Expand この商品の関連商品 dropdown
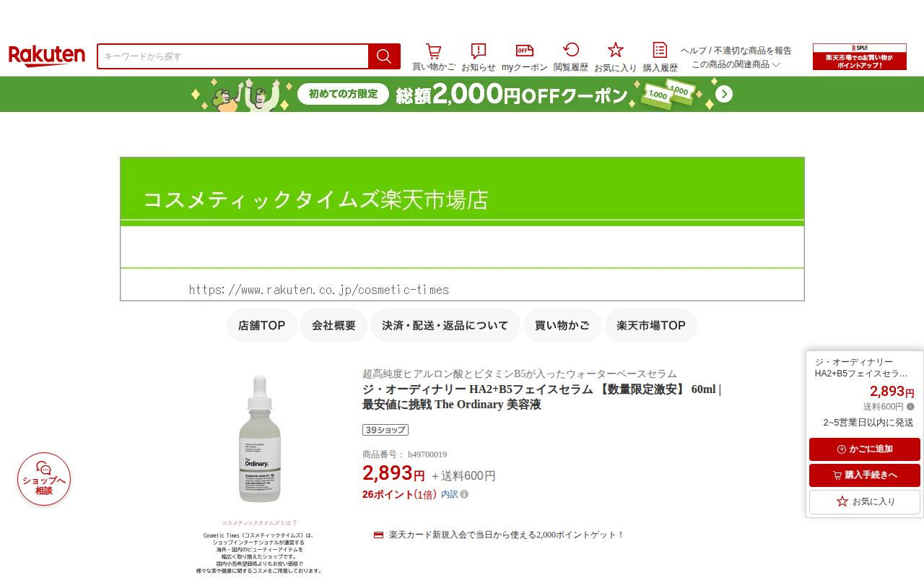This screenshot has height=578, width=924. (x=736, y=64)
